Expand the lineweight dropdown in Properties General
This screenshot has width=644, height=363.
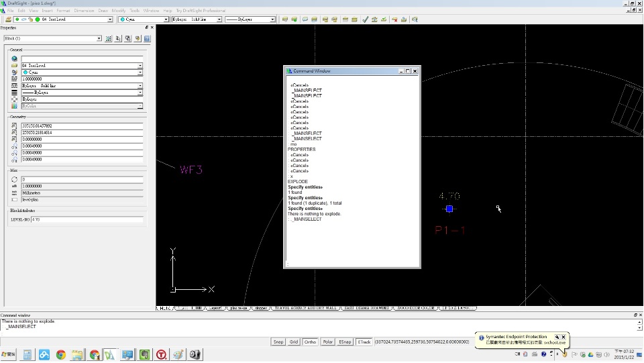[x=140, y=93]
